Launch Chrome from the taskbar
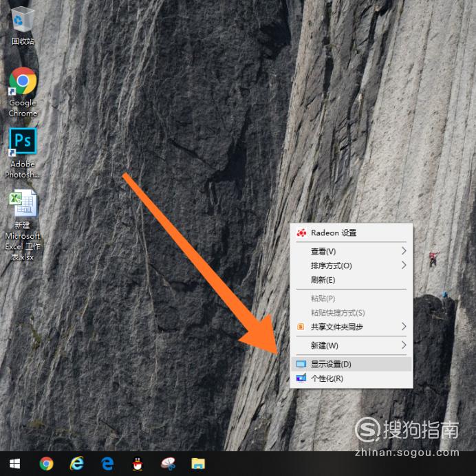 46,464
